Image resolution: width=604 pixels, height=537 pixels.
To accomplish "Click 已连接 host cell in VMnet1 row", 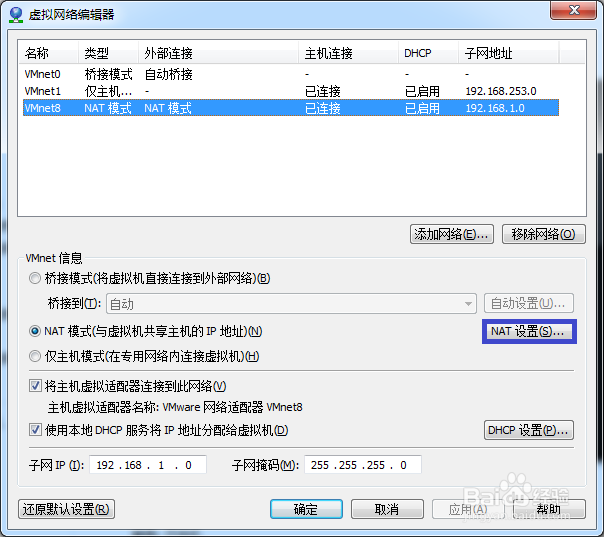I will pos(323,91).
